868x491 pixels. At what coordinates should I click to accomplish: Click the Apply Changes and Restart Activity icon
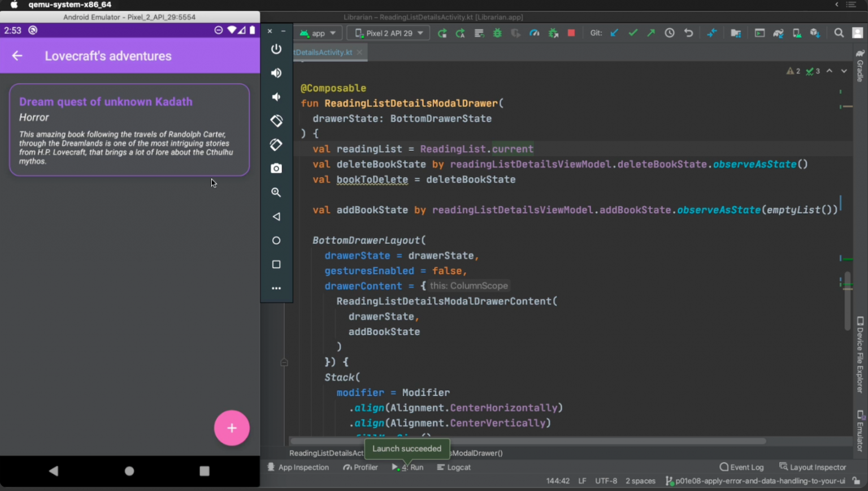pyautogui.click(x=461, y=33)
